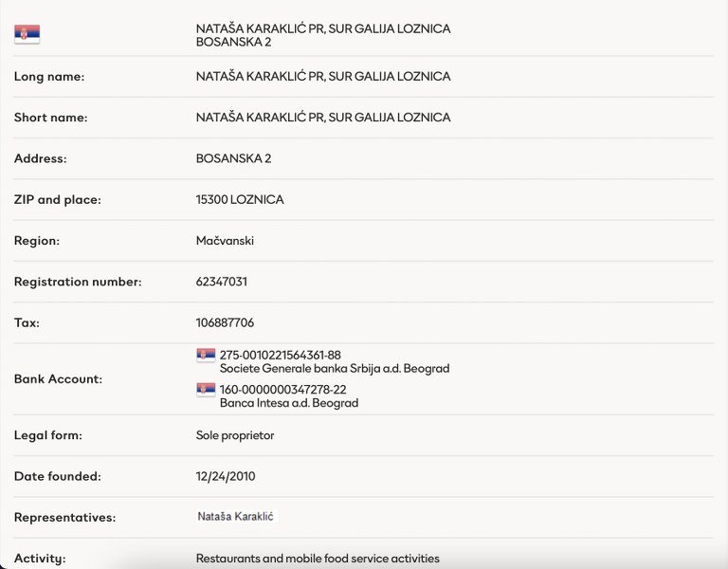Screen dimensions: 728x569
Task: Click bank account number 160-0000000347278-22
Action: click(x=282, y=390)
